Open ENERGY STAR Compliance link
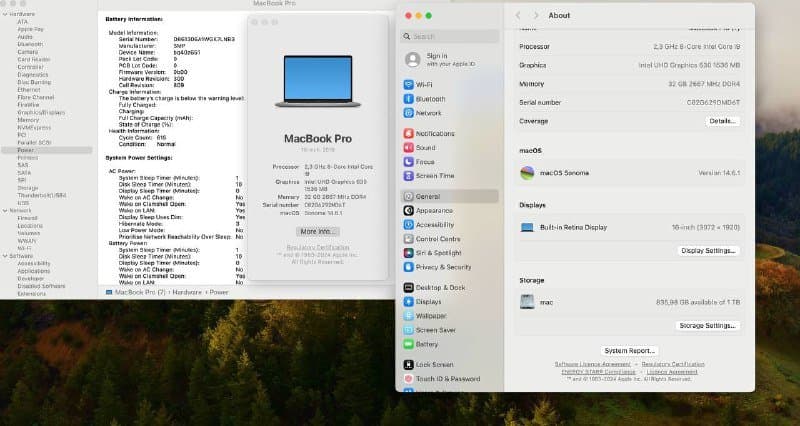The width and height of the screenshot is (800, 426). [x=598, y=372]
